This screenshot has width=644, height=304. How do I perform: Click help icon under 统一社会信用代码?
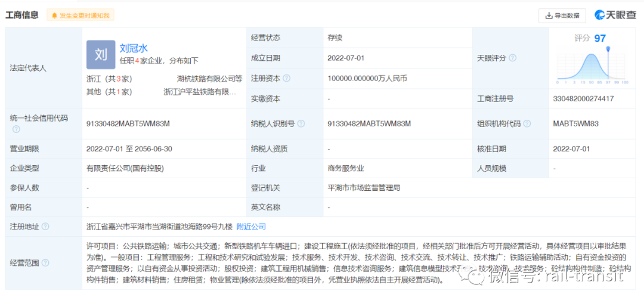[16, 129]
